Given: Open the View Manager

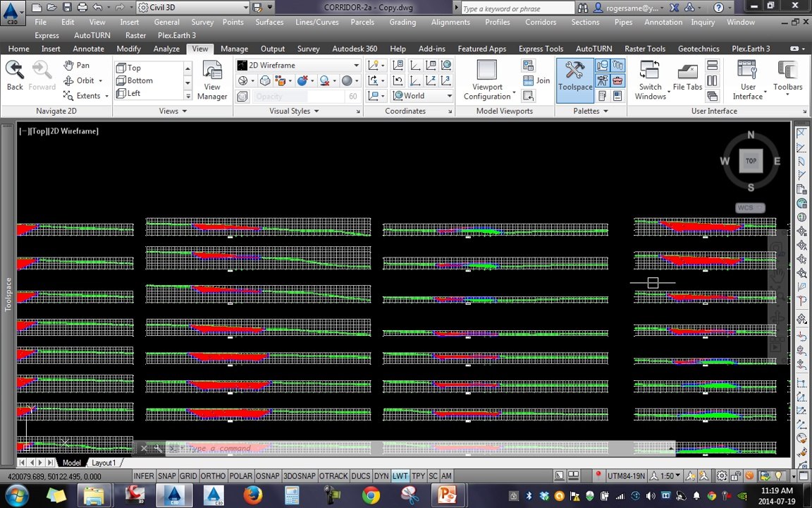Looking at the screenshot, I should pos(212,80).
